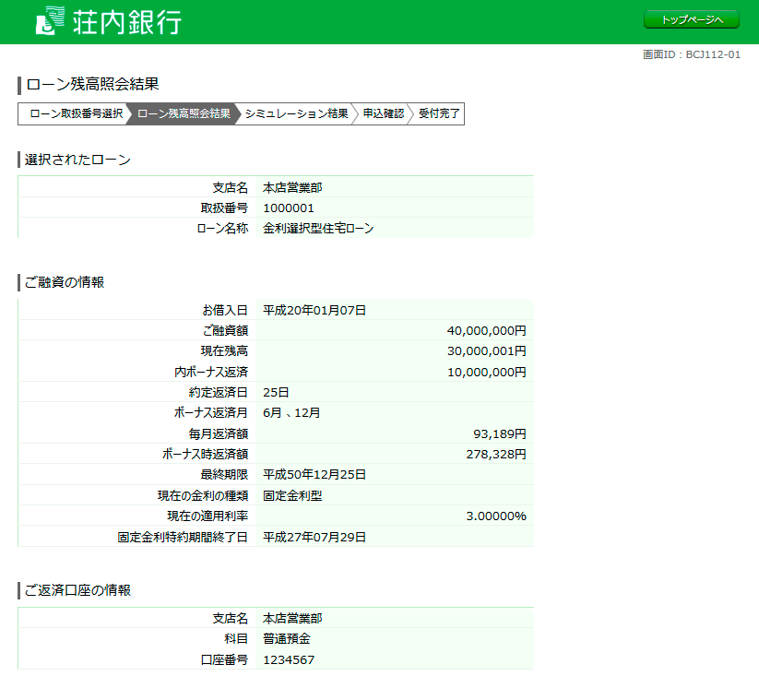Click the 画面ID BCJ112-01 text
Image resolution: width=759 pixels, height=700 pixels.
pos(691,54)
